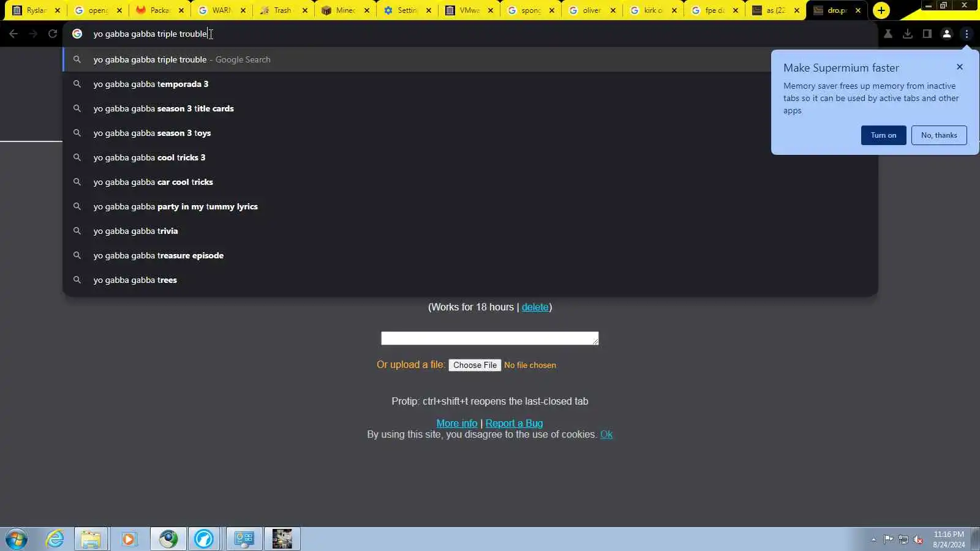The height and width of the screenshot is (551, 980).
Task: Open the three-dot browser menu
Action: coord(967,34)
